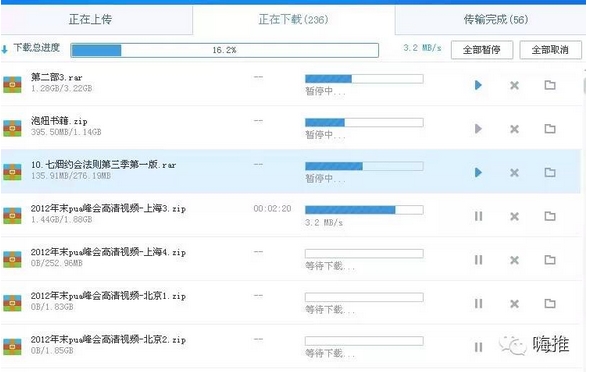Select the 北京2.zip file row
Viewport: 589px width, 372px height.
tap(291, 346)
